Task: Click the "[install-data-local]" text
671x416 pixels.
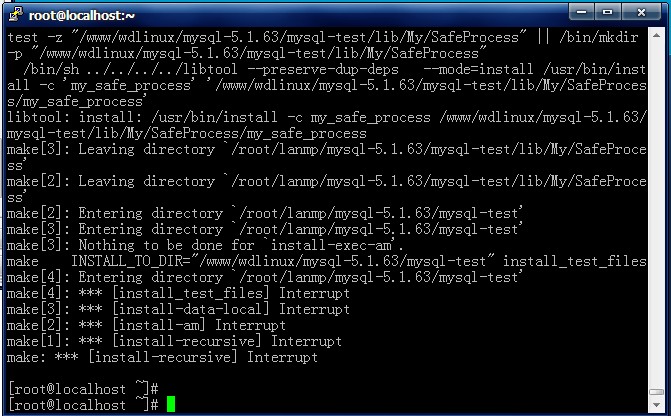Action: coord(191,309)
